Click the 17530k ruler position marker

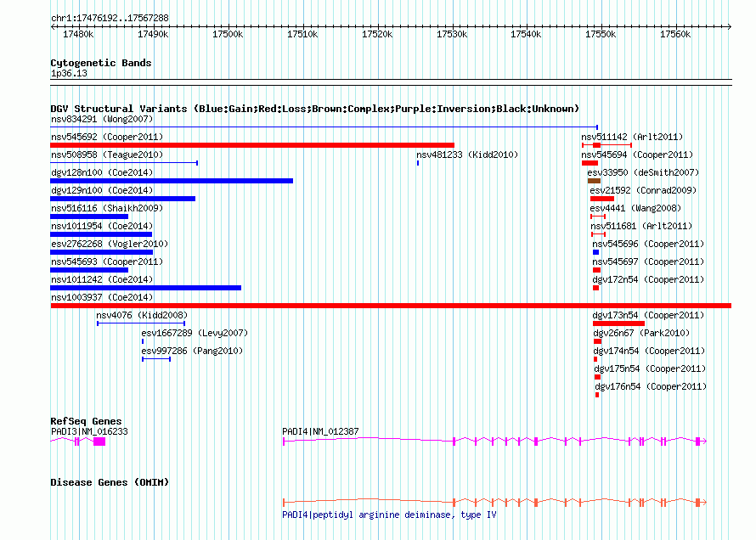point(452,34)
